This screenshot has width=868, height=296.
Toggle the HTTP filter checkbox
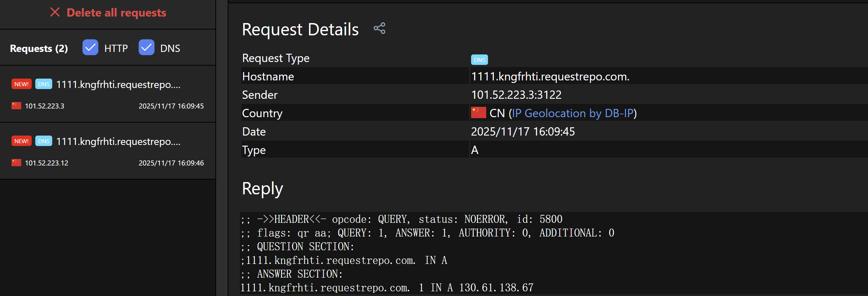90,48
